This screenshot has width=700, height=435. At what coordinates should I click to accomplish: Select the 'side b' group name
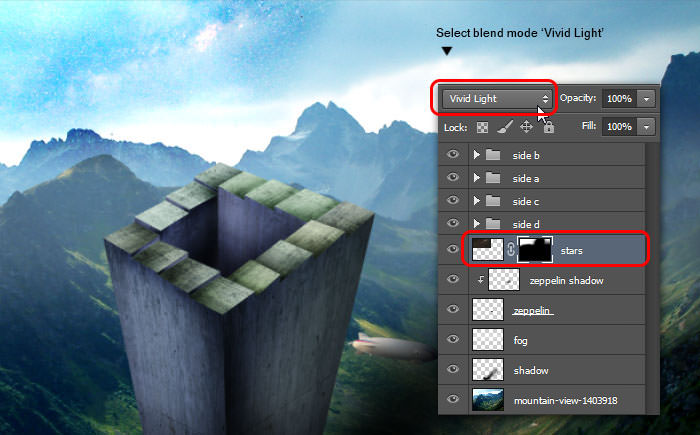point(526,155)
